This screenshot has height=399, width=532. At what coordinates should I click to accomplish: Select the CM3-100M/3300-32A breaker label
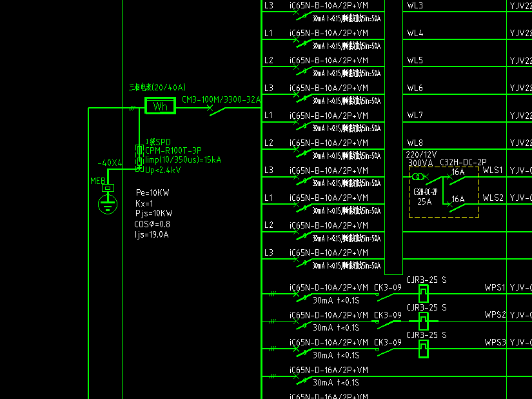pyautogui.click(x=221, y=99)
